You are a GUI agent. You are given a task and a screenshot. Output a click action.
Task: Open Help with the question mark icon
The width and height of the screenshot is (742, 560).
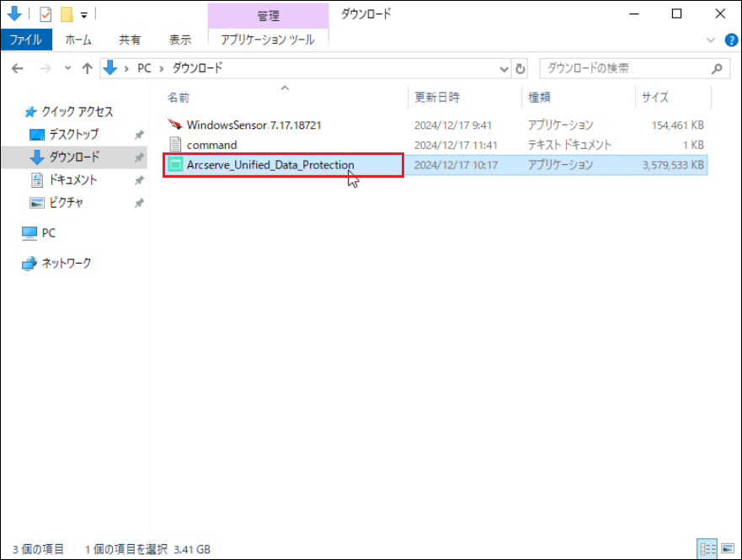(731, 40)
